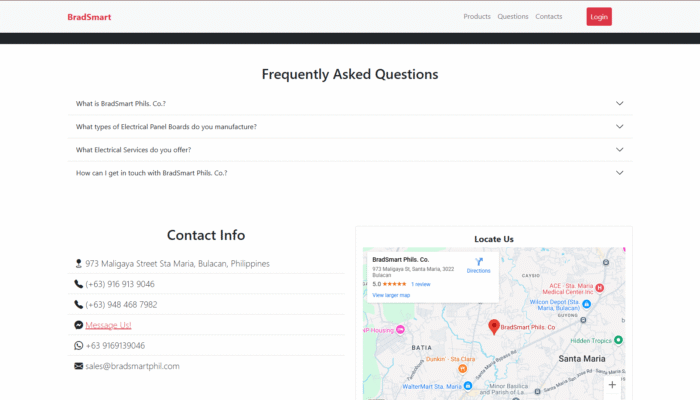Click the BATIA area label on map
700x400 pixels.
pos(421,347)
